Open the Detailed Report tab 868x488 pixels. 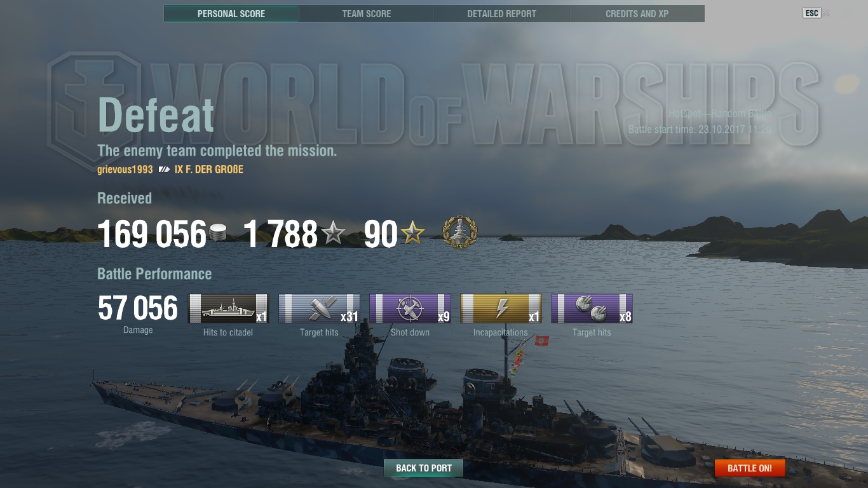coord(501,13)
